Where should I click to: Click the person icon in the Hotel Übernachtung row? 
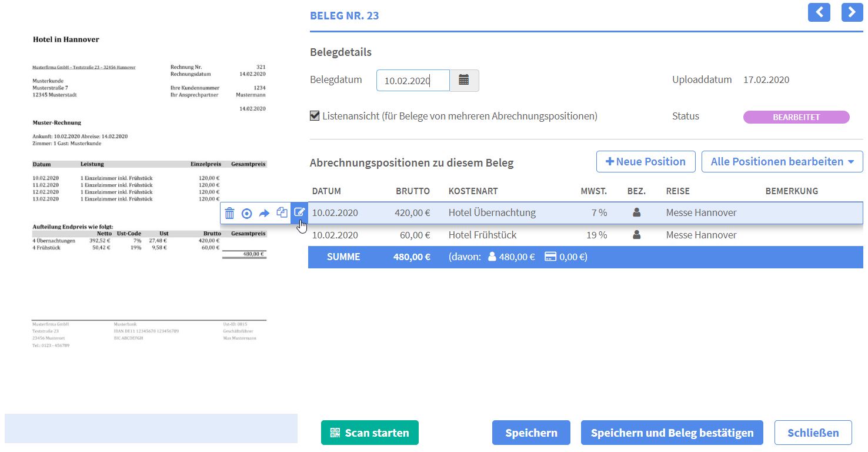click(637, 212)
